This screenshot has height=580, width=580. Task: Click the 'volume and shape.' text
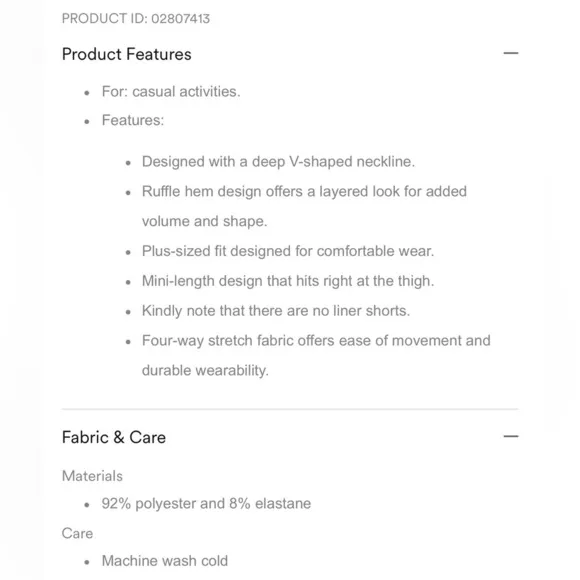click(x=205, y=221)
